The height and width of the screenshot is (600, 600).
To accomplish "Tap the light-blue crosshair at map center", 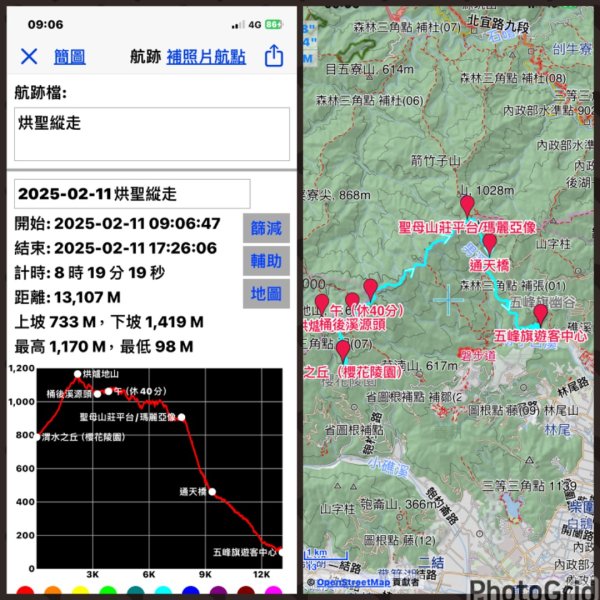I will pyautogui.click(x=448, y=300).
